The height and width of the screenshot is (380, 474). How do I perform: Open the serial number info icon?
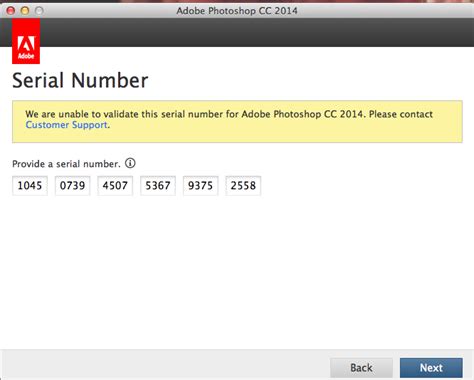click(130, 163)
